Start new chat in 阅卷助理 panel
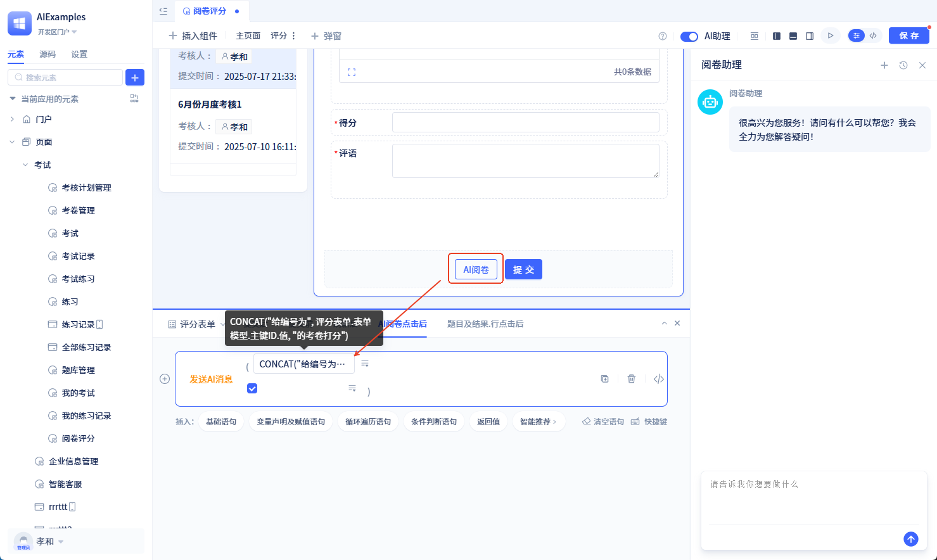The image size is (937, 560). click(884, 65)
